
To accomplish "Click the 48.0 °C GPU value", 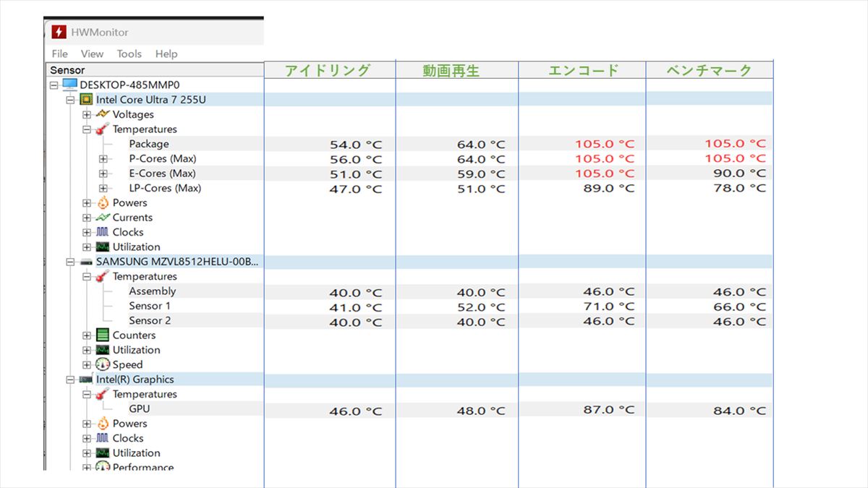I will (482, 411).
